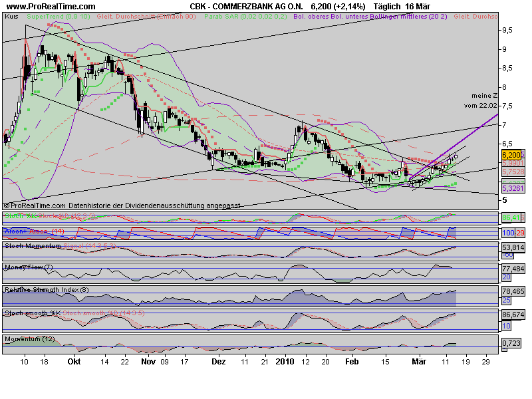
Task: Click the blue 25 RSI level label
Action: [507, 301]
